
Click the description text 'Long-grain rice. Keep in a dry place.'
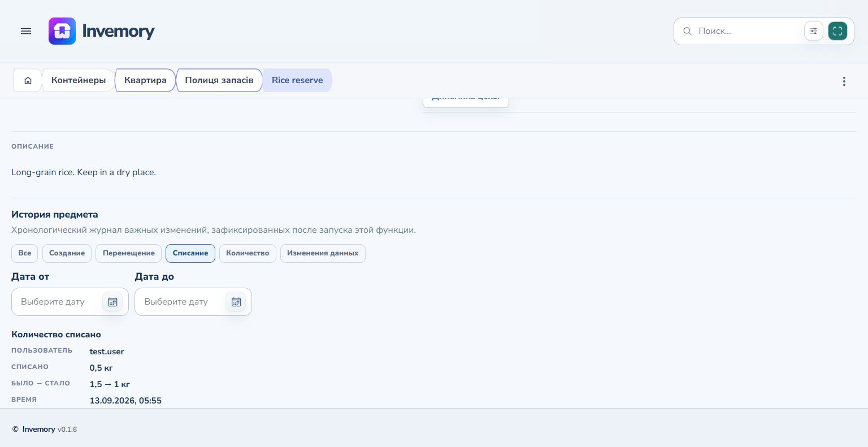pos(84,172)
